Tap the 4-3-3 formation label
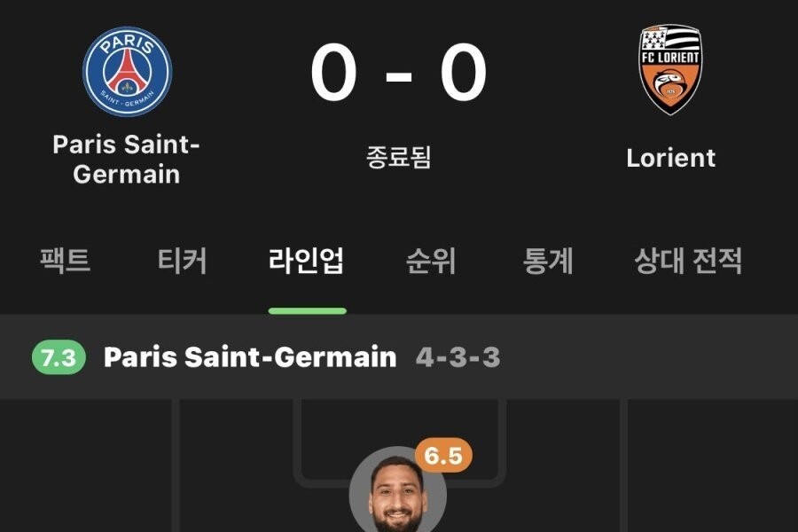This screenshot has width=798, height=532. pos(458,357)
